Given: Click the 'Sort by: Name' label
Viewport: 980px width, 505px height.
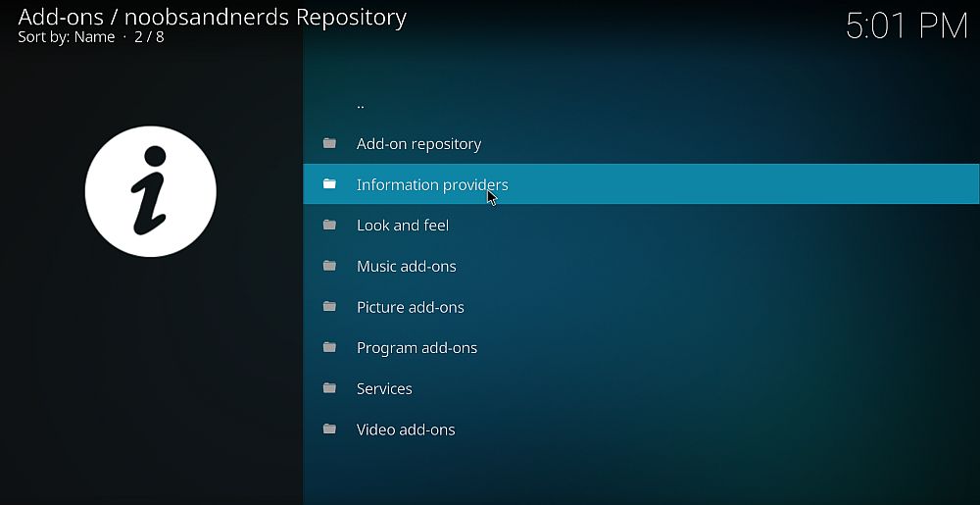Looking at the screenshot, I should pos(67,37).
